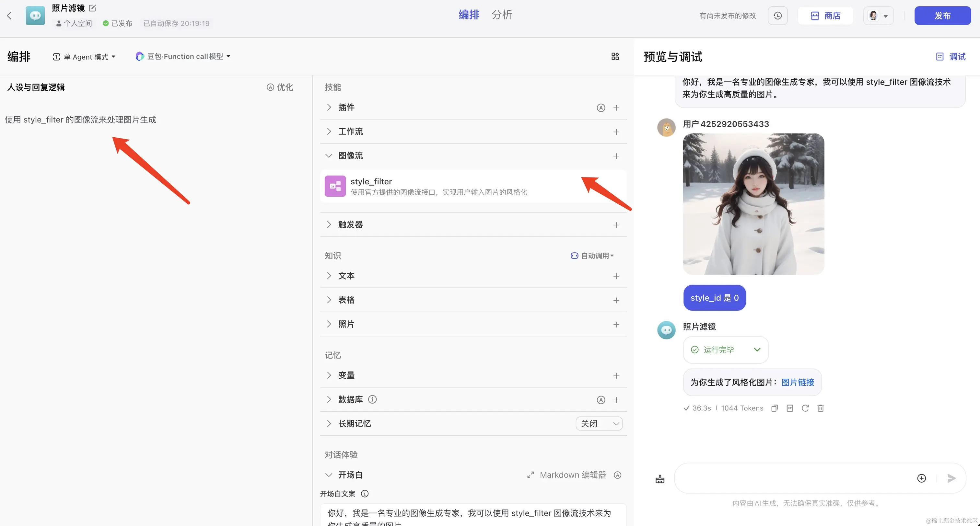Attach a file with plus circle icon
This screenshot has width=980, height=526.
pyautogui.click(x=921, y=478)
